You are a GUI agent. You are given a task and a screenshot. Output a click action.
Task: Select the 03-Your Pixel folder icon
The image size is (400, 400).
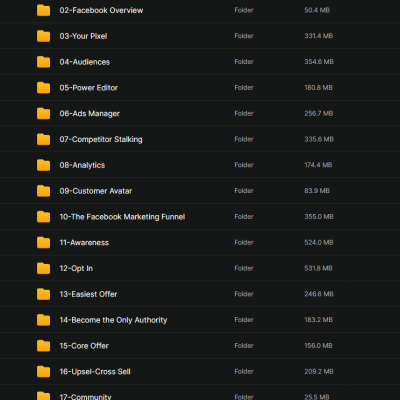tap(43, 36)
